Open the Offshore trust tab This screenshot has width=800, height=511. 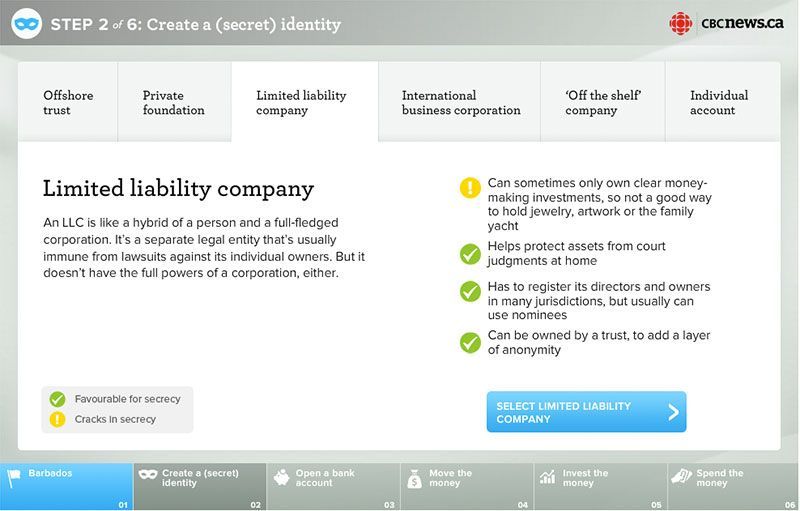(68, 102)
